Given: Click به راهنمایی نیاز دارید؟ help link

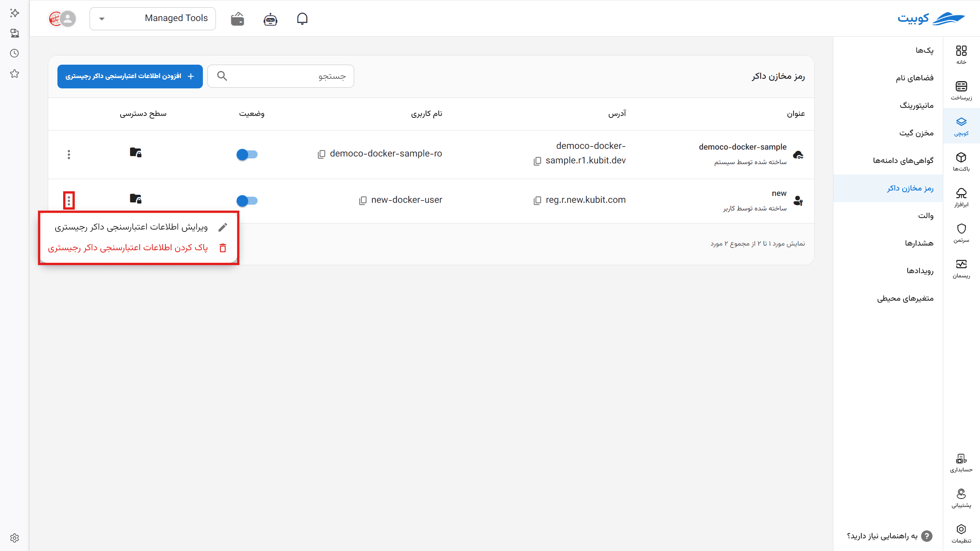Looking at the screenshot, I should 890,536.
